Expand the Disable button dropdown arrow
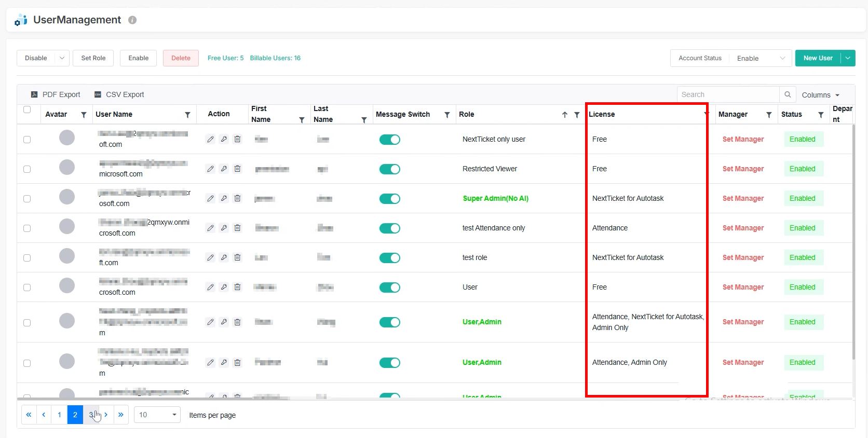The height and width of the screenshot is (438, 868). tap(62, 58)
